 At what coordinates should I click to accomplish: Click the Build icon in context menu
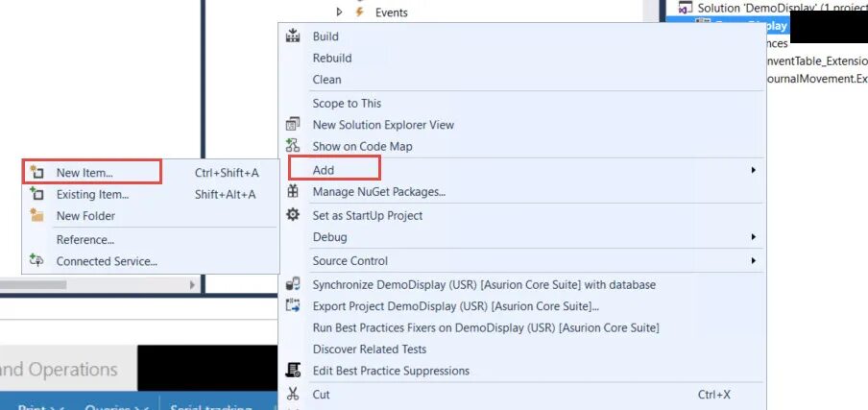[294, 36]
